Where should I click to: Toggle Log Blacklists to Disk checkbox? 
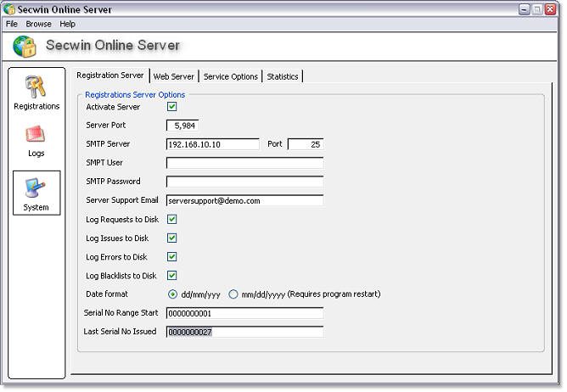coord(171,276)
